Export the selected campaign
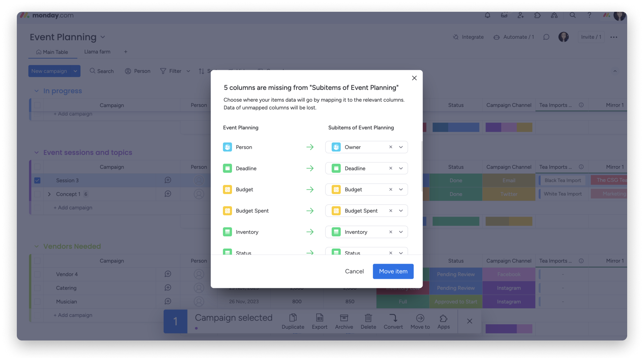This screenshot has width=644, height=358. click(319, 322)
